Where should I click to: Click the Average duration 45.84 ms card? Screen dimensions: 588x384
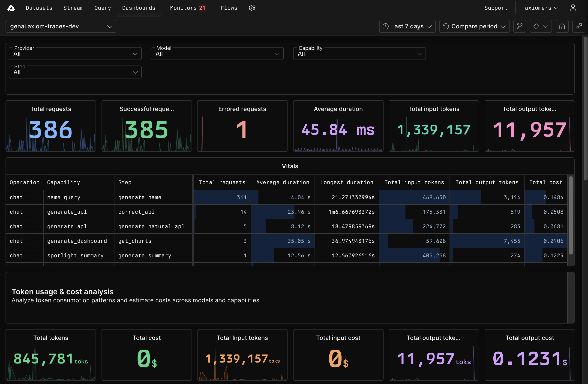point(338,126)
